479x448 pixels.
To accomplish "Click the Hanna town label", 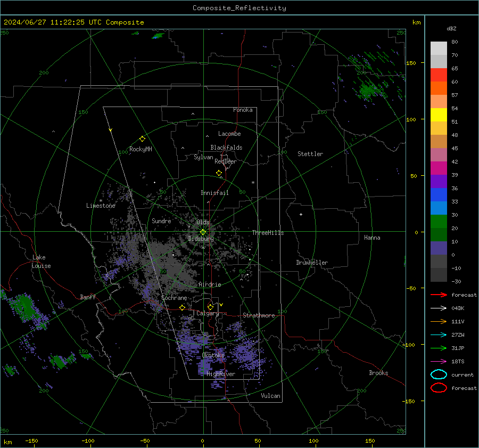I will [x=372, y=238].
